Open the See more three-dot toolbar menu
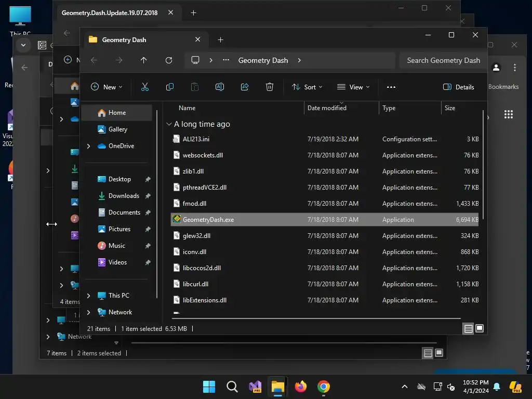 click(x=391, y=87)
